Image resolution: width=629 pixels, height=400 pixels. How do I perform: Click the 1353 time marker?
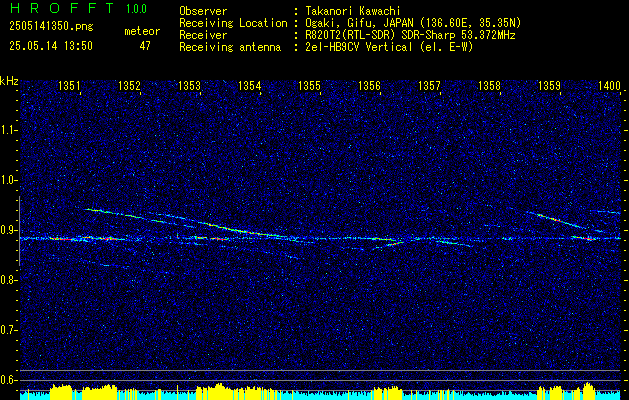click(x=189, y=85)
